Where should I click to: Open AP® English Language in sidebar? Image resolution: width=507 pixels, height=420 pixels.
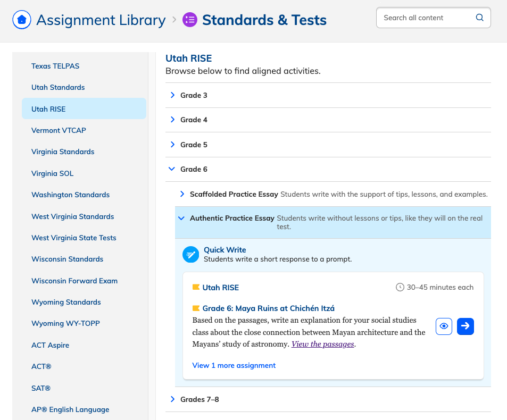click(70, 409)
